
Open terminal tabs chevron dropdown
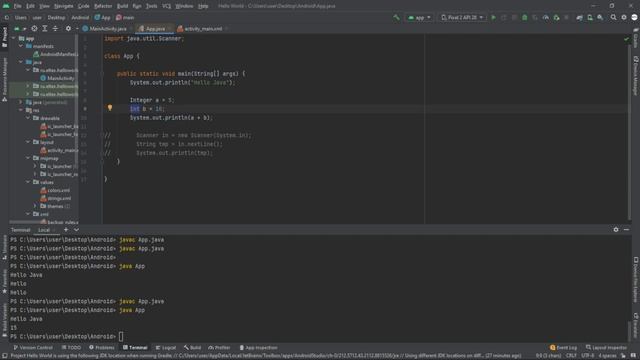(x=76, y=230)
